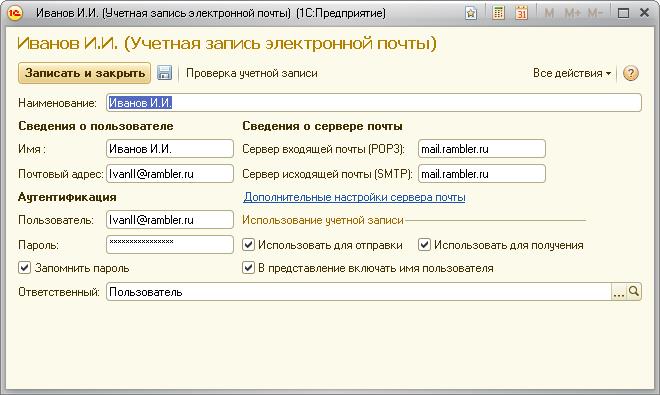Maximize the account settings window
This screenshot has width=660, height=395.
[x=623, y=13]
